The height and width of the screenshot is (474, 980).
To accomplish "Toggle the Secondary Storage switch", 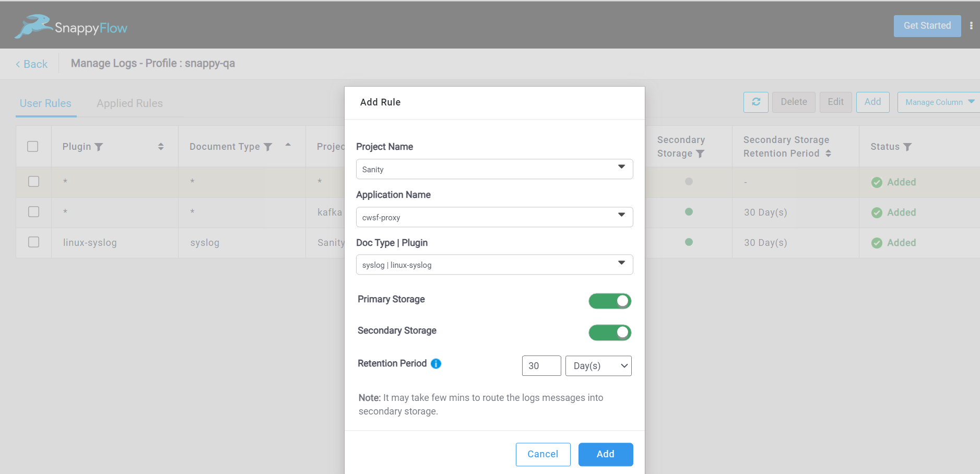I will pyautogui.click(x=610, y=333).
